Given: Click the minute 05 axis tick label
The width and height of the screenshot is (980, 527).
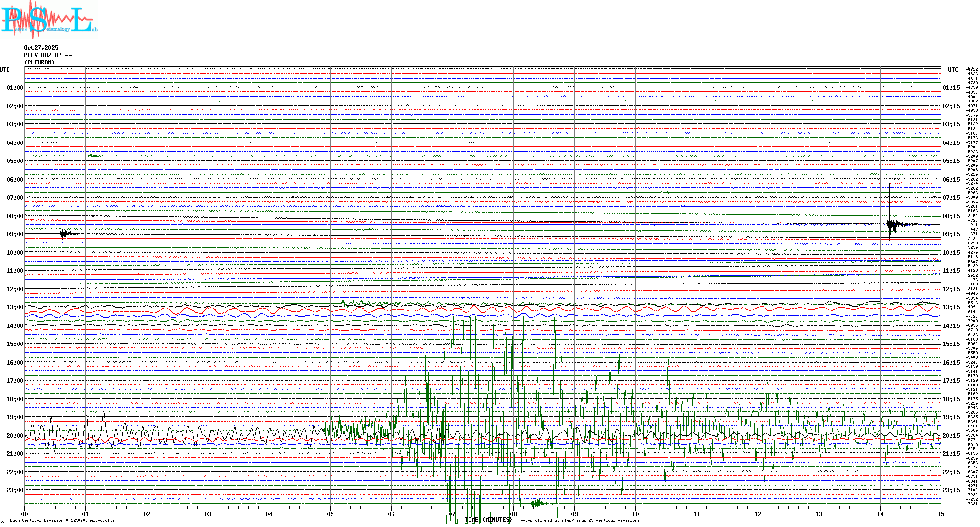Looking at the screenshot, I should (330, 514).
